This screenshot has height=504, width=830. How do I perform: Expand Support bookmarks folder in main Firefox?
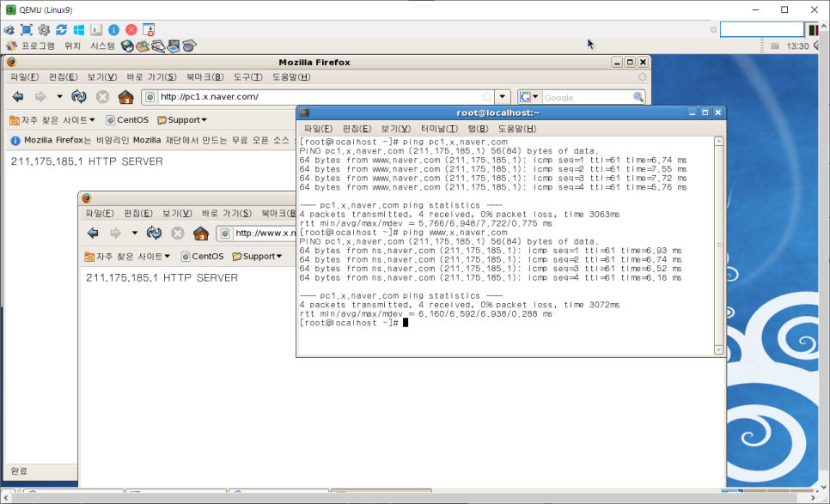[182, 120]
